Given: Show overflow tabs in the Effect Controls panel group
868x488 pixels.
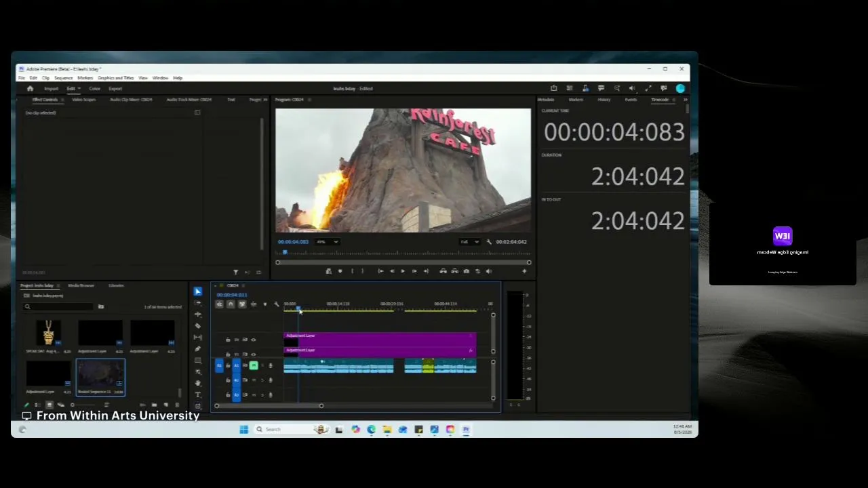Looking at the screenshot, I should click(265, 100).
